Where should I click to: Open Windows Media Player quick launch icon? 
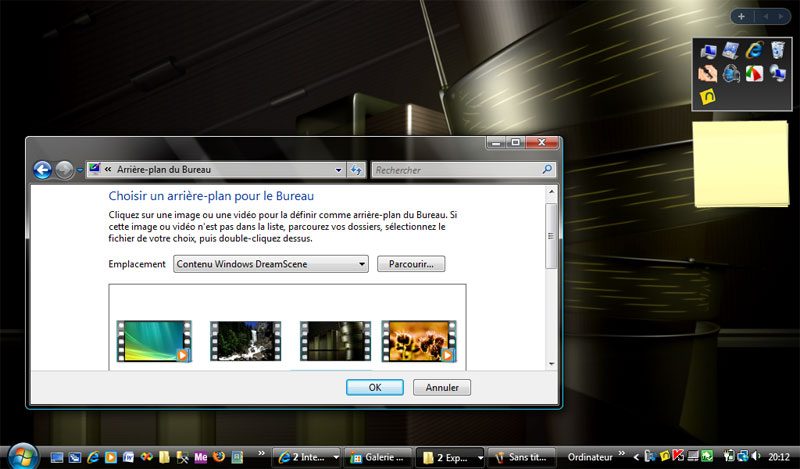111,457
